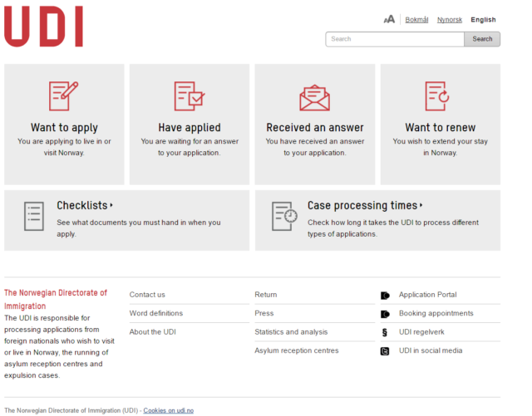Click 'Check how long it takes the UDI' text
This screenshot has width=532, height=416.
(x=393, y=228)
